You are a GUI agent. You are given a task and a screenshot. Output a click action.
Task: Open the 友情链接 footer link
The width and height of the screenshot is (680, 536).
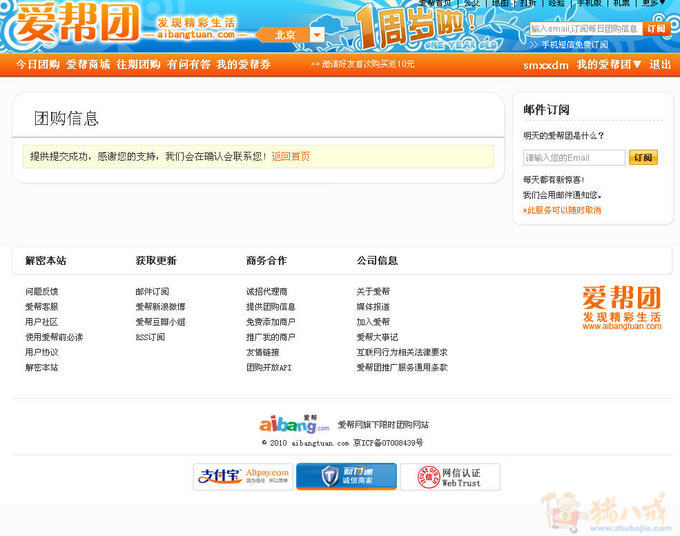pos(263,352)
